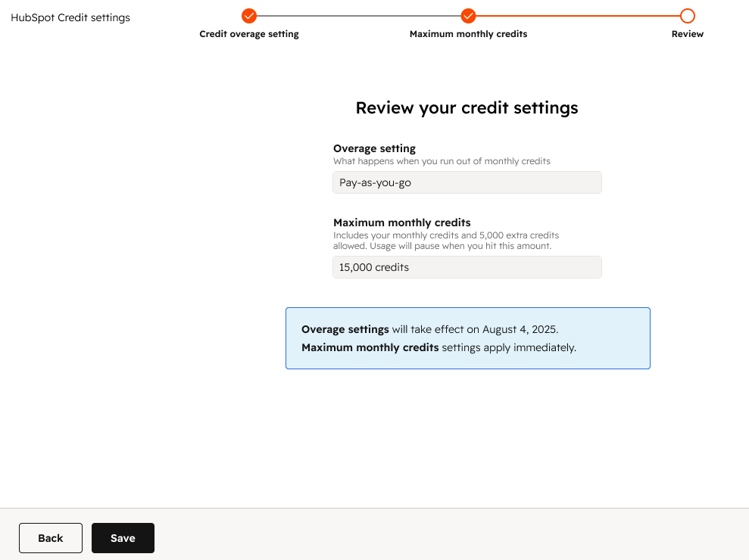Return to the Maximum monthly credits step
The image size is (749, 560).
pyautogui.click(x=468, y=33)
